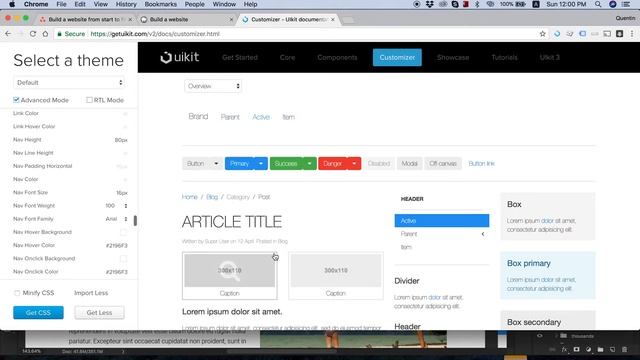Open Nav Hover Background color swatch
640x360 pixels.
click(x=123, y=232)
